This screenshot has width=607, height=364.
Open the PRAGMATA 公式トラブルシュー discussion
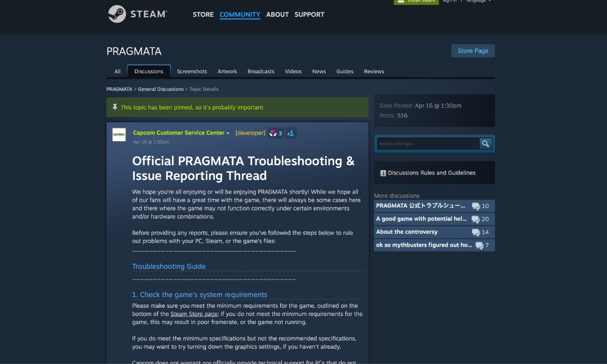click(x=421, y=206)
